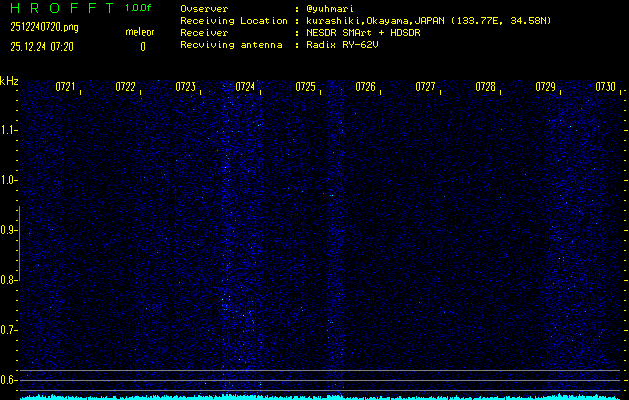Select file name 2512240720.png
629x400 pixels.
point(44,27)
